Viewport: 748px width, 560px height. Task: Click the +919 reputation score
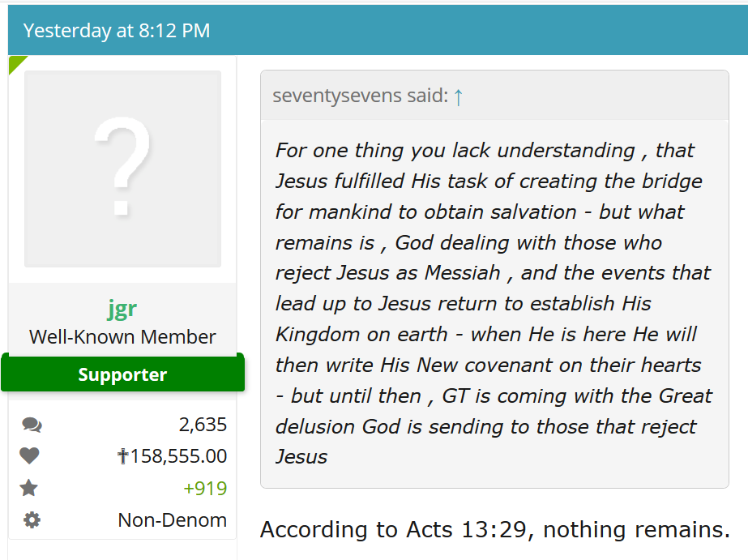[205, 489]
